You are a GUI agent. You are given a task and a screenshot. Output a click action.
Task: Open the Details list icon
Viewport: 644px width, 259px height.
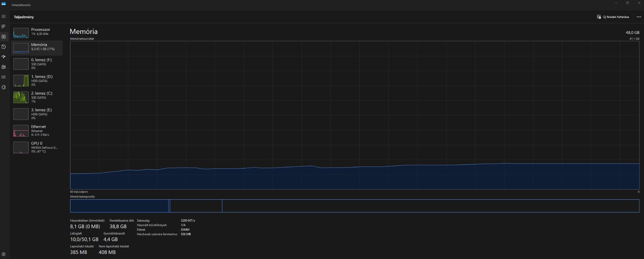click(x=4, y=77)
